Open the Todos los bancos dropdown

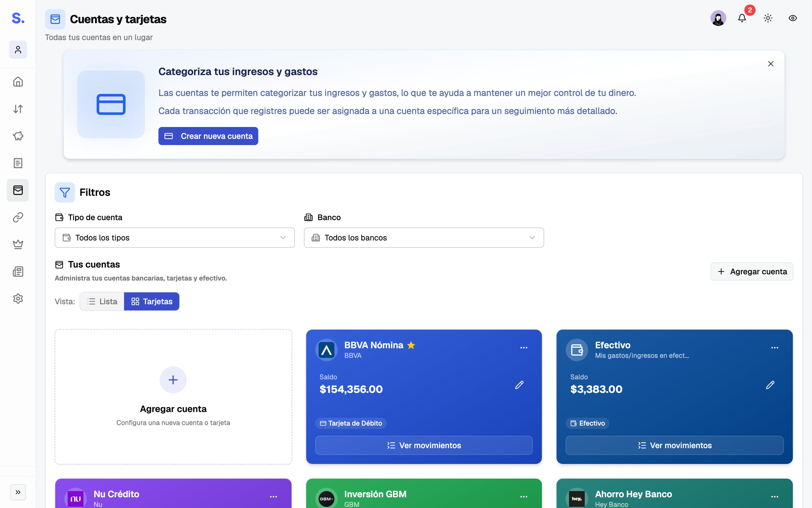tap(424, 238)
